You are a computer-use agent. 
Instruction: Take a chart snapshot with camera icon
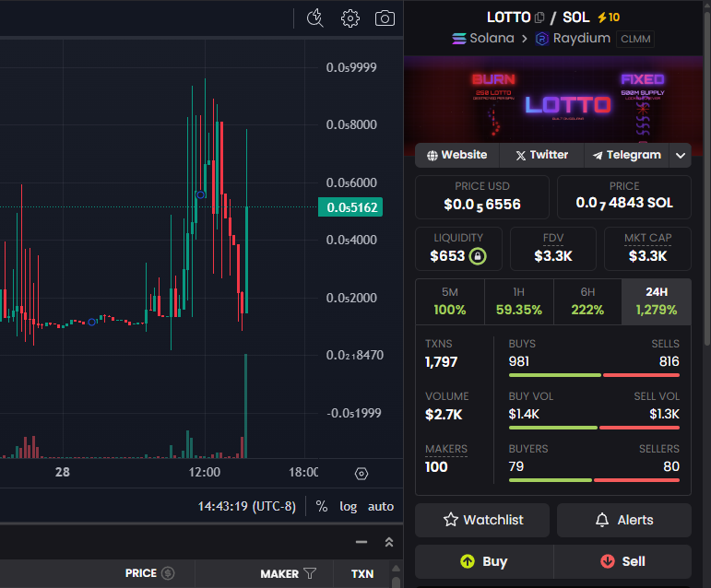pos(385,18)
